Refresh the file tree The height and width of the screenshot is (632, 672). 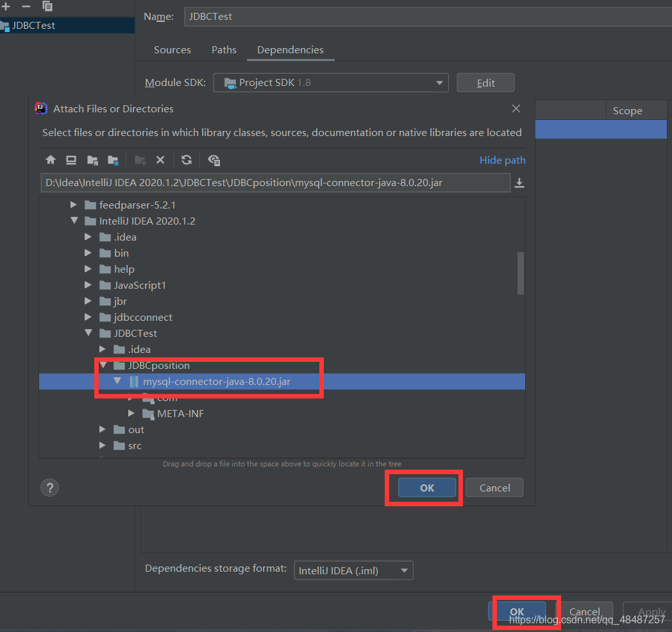click(187, 160)
